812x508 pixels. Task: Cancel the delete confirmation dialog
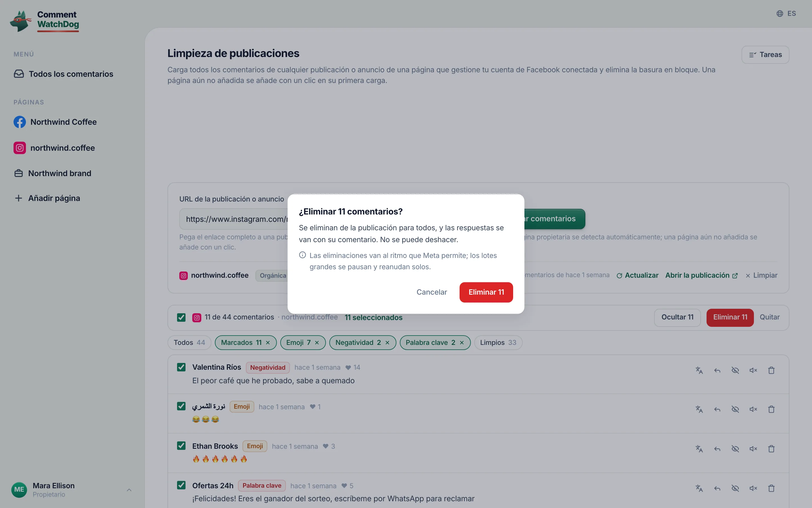tap(432, 292)
